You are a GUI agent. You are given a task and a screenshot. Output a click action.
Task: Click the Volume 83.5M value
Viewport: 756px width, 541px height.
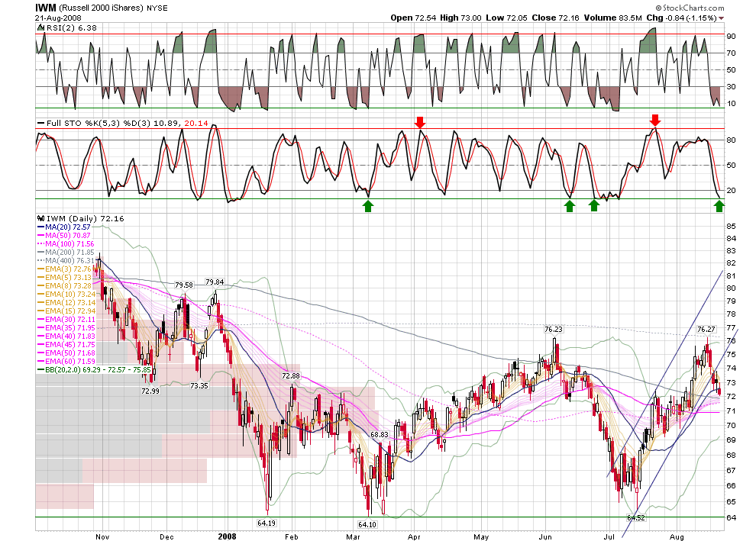click(x=612, y=18)
